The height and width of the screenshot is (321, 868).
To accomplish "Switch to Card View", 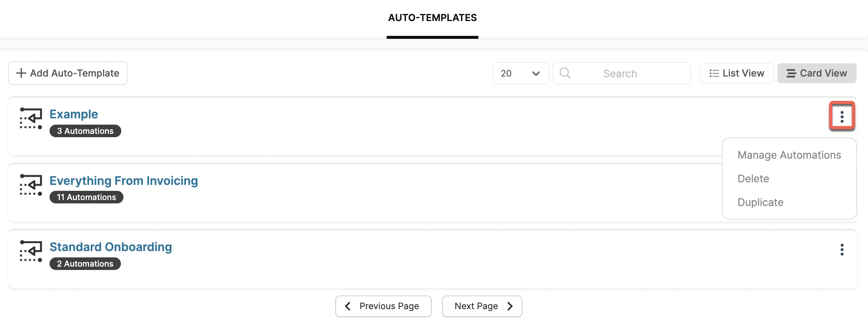I will pyautogui.click(x=817, y=73).
